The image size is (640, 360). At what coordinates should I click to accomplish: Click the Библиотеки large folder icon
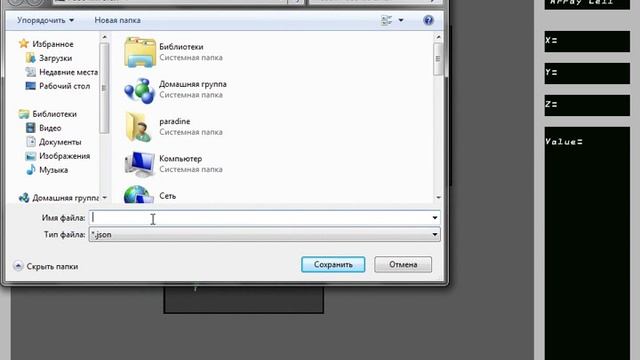[x=140, y=52]
